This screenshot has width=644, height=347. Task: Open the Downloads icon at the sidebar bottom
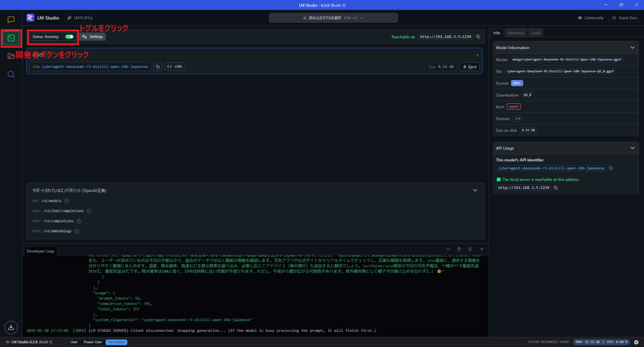point(11,327)
